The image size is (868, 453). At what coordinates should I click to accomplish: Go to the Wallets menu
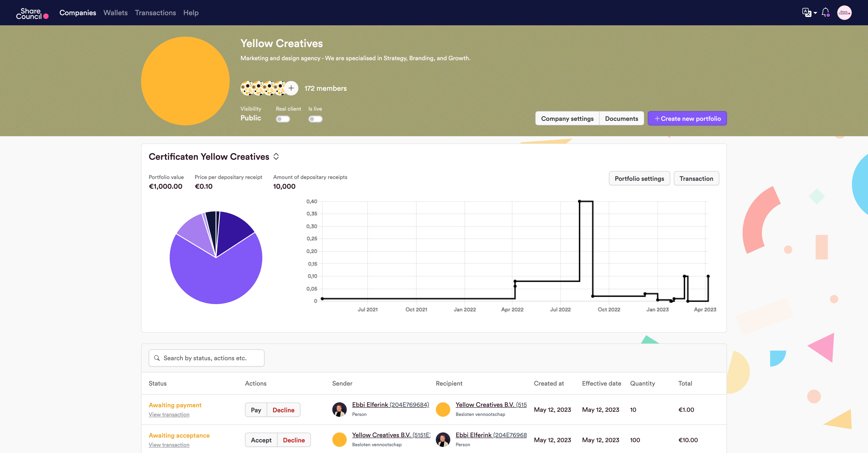[x=116, y=13]
